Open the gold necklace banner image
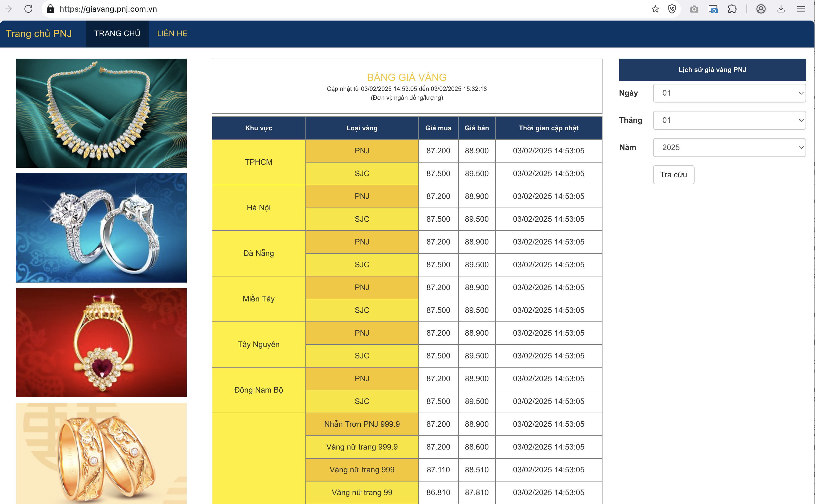Image resolution: width=815 pixels, height=504 pixels. click(101, 113)
